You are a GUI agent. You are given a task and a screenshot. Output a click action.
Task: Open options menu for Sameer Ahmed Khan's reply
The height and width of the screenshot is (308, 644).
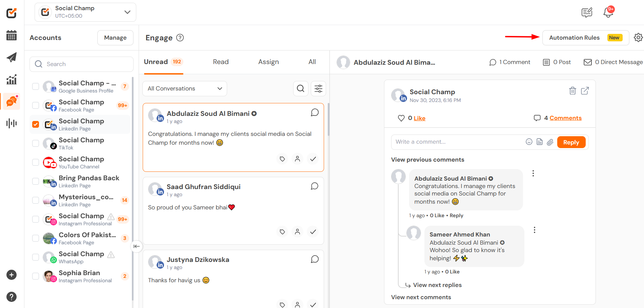click(535, 230)
